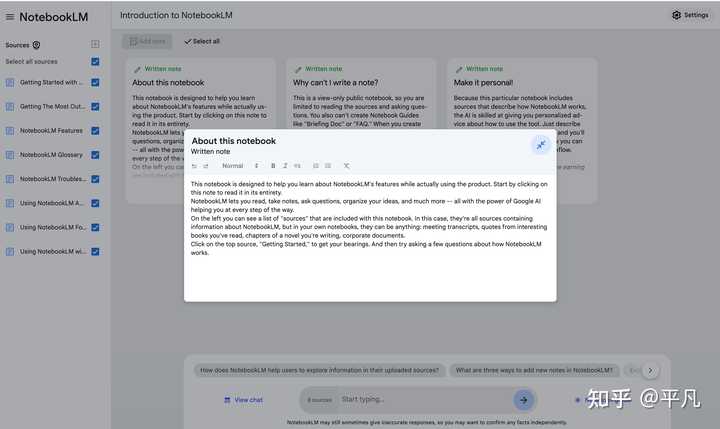Click Select all notes button
This screenshot has width=720, height=429.
(x=202, y=41)
